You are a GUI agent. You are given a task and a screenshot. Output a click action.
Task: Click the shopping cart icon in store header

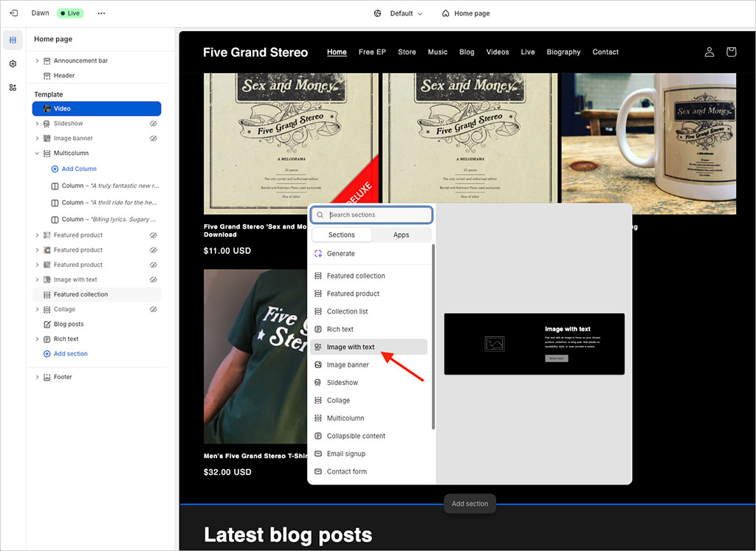click(731, 52)
